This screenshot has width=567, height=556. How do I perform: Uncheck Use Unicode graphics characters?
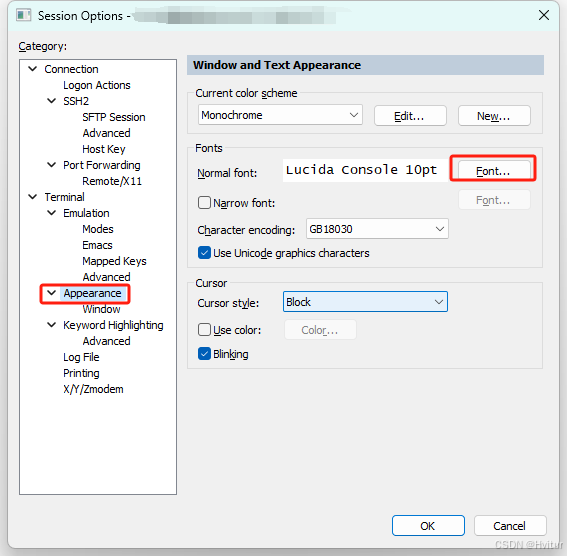(204, 253)
